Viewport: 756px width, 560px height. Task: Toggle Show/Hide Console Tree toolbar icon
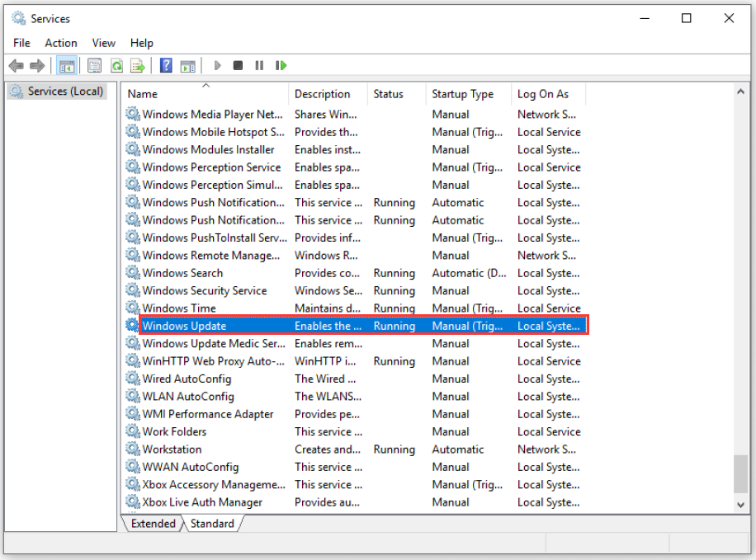[67, 65]
